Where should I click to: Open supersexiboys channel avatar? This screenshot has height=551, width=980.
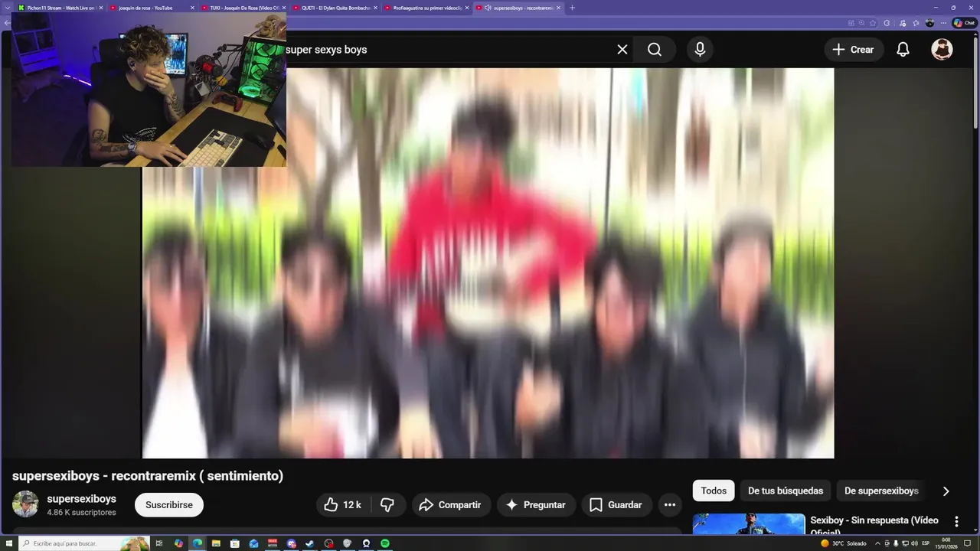tap(25, 504)
